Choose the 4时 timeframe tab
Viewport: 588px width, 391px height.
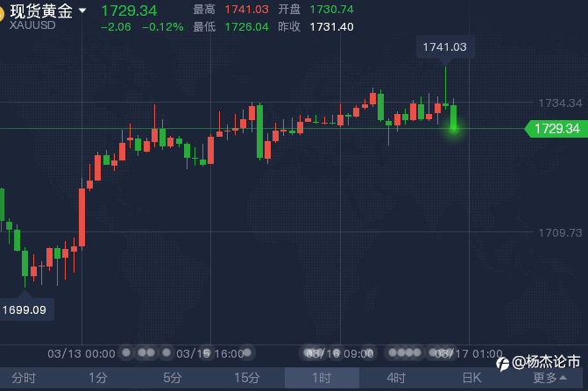[x=396, y=378]
